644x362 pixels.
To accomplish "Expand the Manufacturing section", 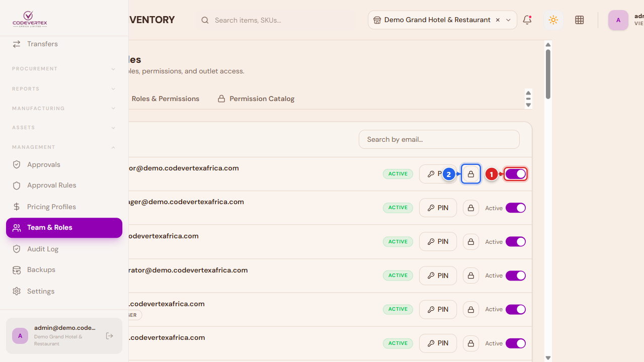I will point(64,109).
